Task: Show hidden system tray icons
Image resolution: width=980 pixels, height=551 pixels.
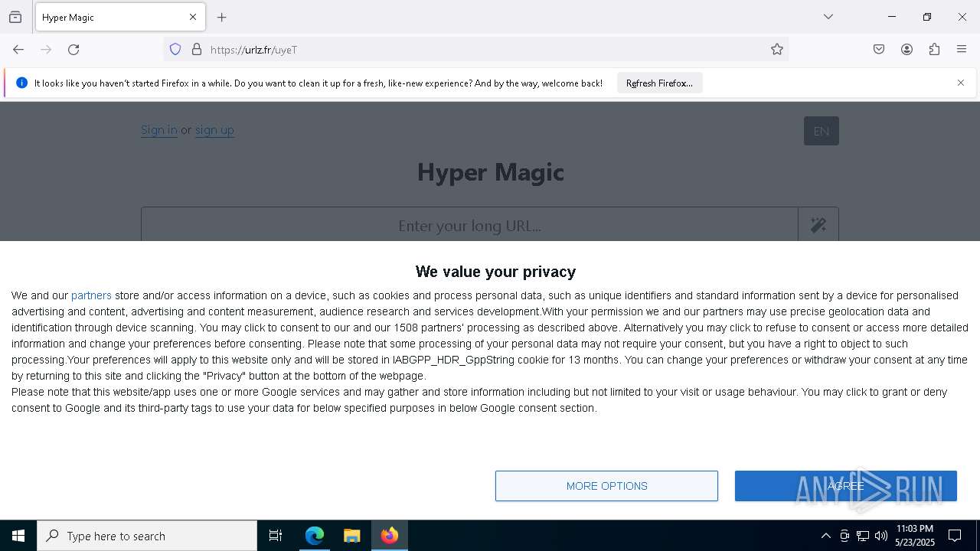Action: [x=825, y=536]
